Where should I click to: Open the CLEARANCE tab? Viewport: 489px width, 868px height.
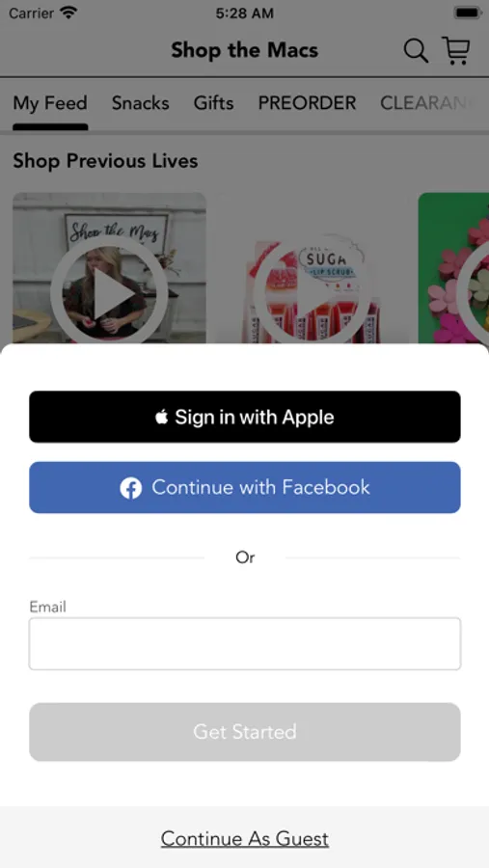(x=426, y=103)
